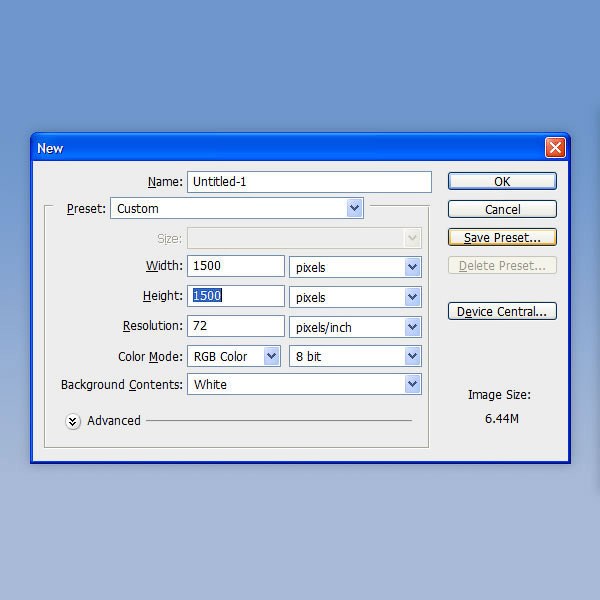600x600 pixels.
Task: Click the Resolution label
Action: pyautogui.click(x=153, y=326)
